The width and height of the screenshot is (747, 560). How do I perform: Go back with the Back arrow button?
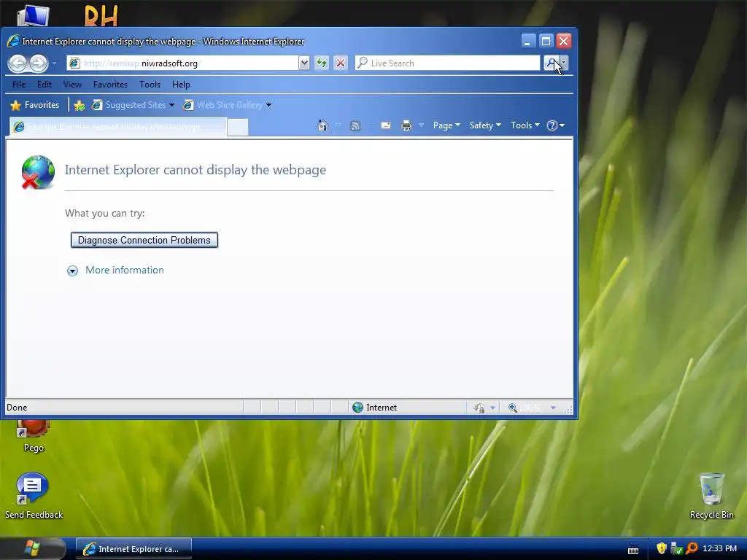point(18,63)
